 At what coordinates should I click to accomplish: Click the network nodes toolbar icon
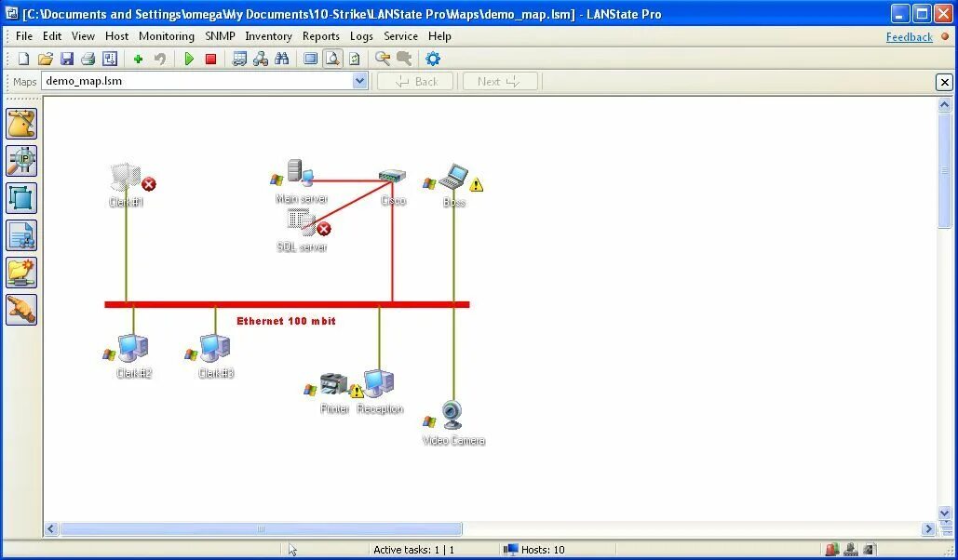(261, 59)
